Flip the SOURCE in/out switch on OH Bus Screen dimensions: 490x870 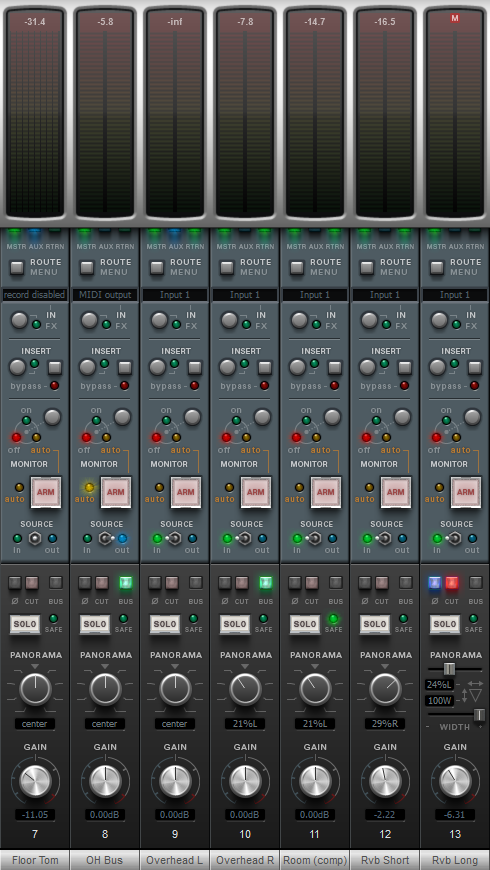[x=105, y=538]
